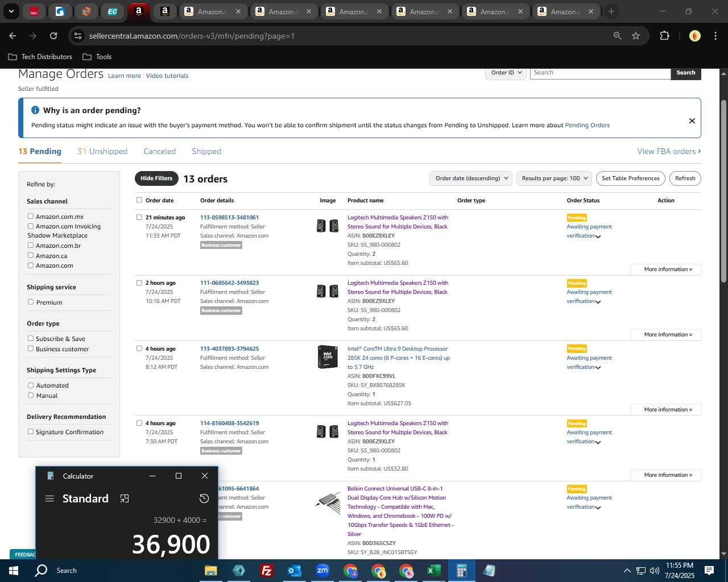The image size is (728, 582).
Task: Reload the page with browser refresh icon
Action: pos(53,36)
